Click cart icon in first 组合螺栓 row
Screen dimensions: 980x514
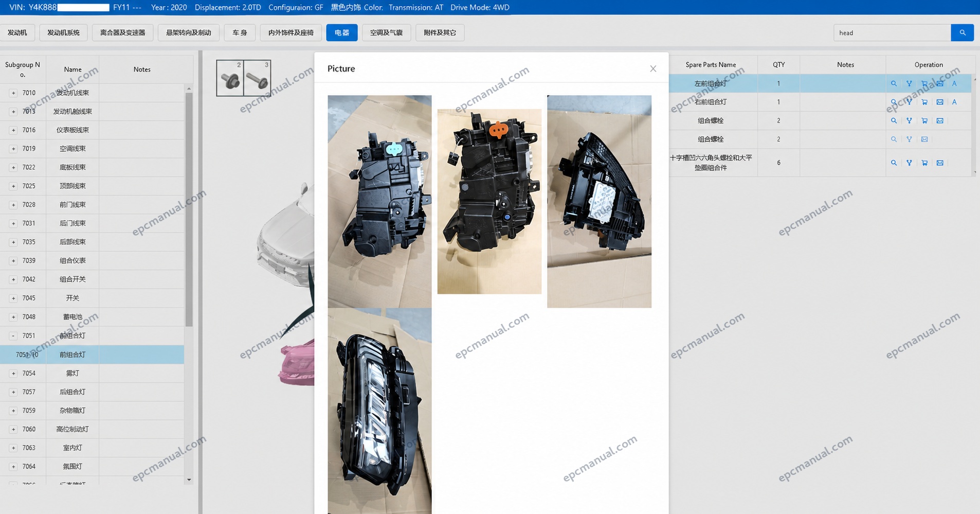coord(924,120)
